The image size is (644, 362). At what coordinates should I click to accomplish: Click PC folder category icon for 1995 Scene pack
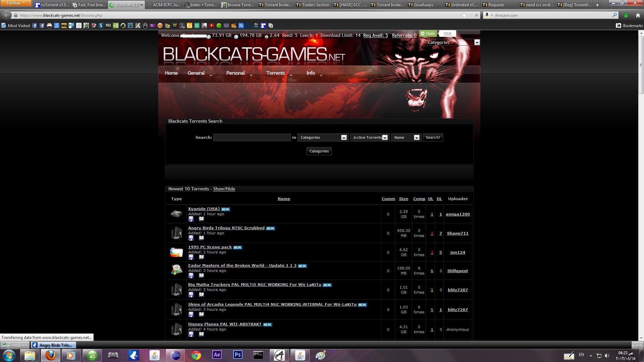click(176, 252)
